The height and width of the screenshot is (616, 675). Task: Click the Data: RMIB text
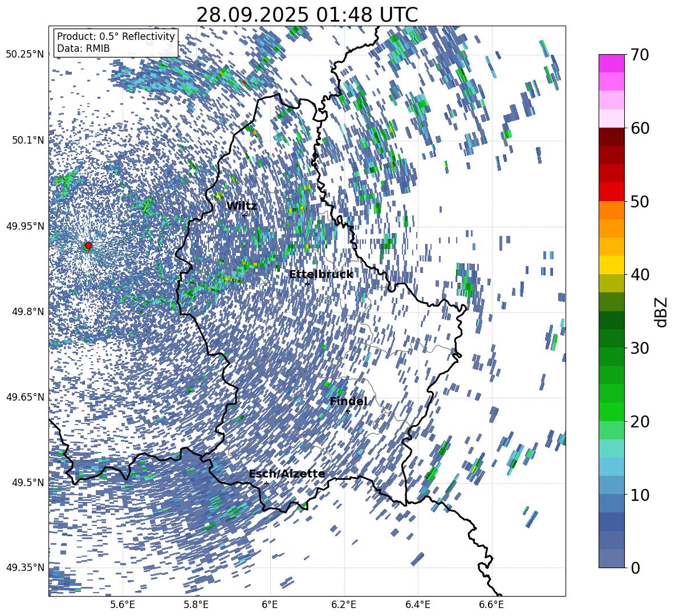pyautogui.click(x=83, y=48)
